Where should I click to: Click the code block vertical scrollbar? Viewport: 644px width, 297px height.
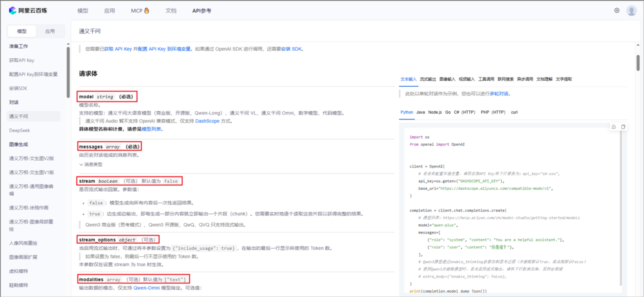click(x=621, y=208)
